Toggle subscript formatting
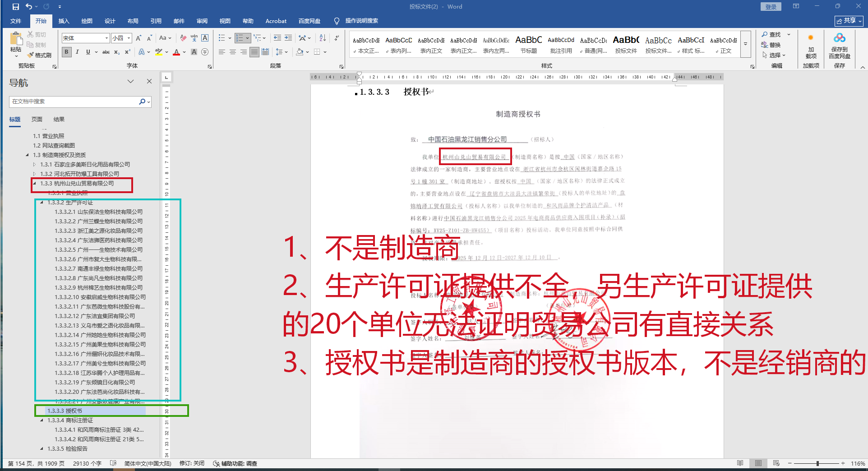 (x=117, y=52)
